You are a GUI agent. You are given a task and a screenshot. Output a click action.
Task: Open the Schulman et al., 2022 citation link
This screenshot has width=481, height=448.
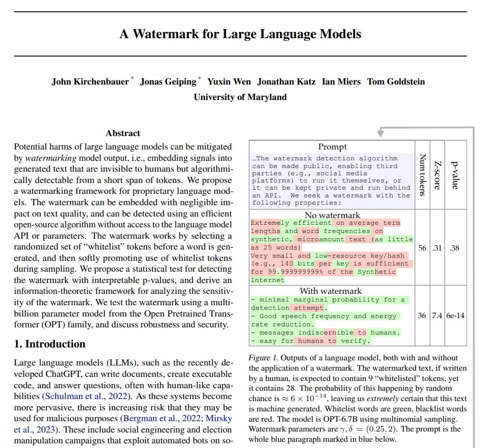point(86,396)
